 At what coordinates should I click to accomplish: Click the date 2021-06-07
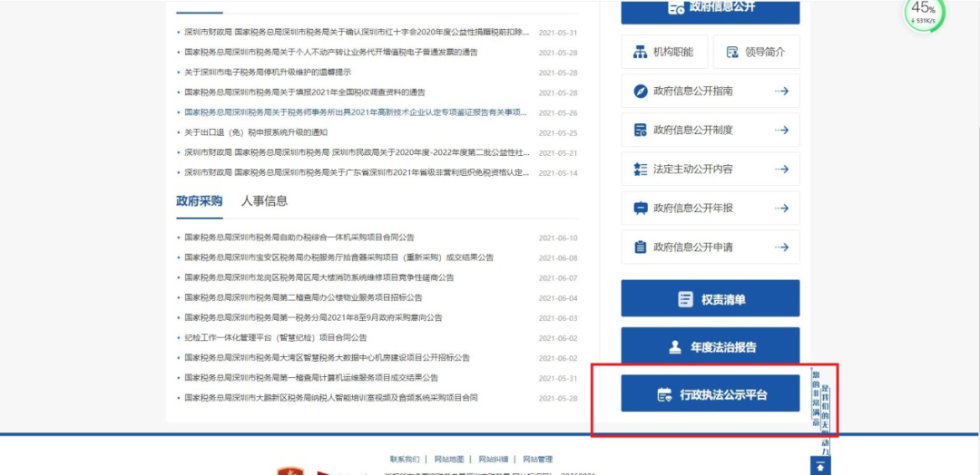coord(558,277)
